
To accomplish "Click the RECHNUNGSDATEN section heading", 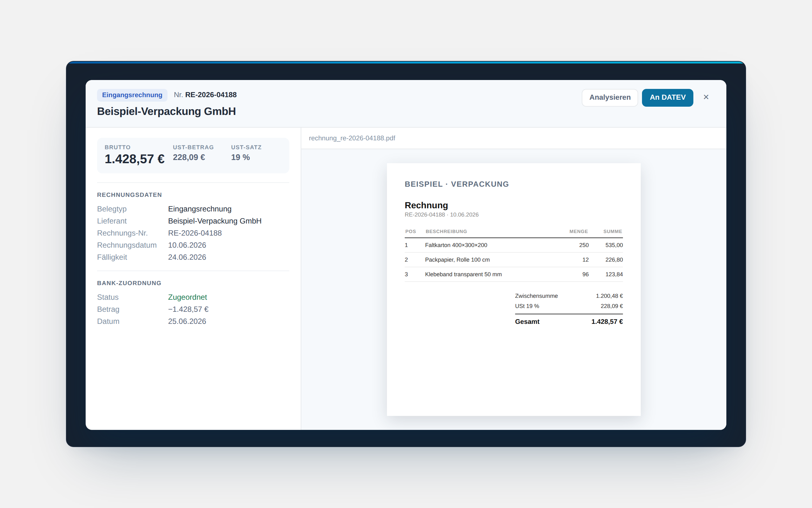I will [x=129, y=195].
